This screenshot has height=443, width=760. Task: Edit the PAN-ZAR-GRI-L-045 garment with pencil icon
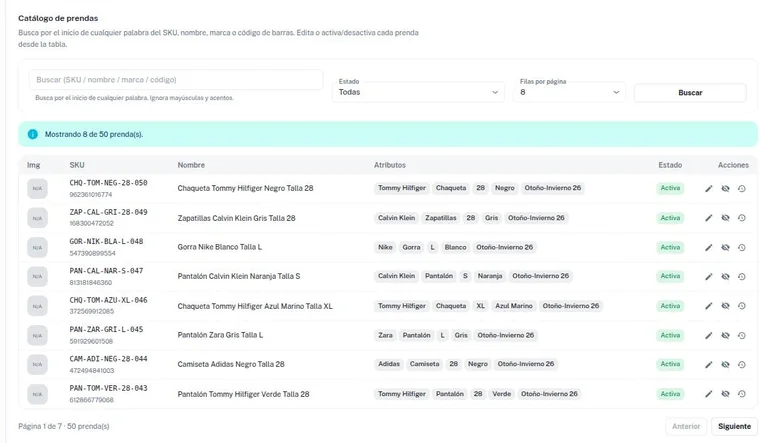(x=709, y=335)
